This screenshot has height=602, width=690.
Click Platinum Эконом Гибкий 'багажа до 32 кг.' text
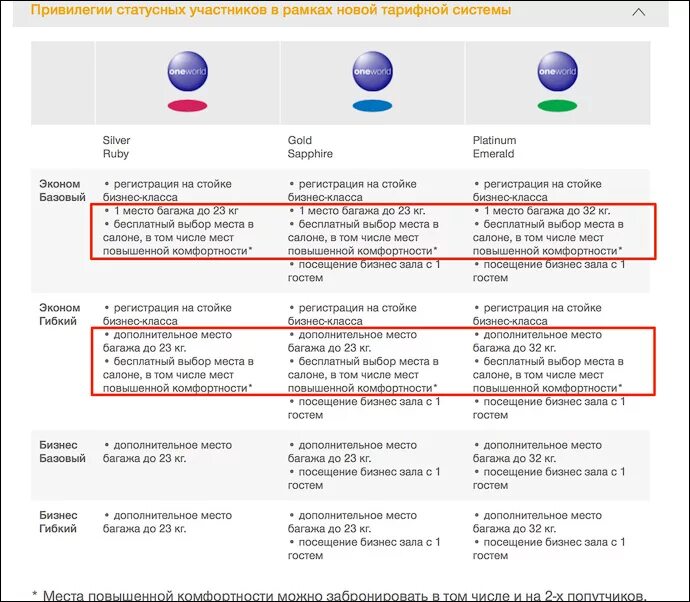[x=514, y=348]
